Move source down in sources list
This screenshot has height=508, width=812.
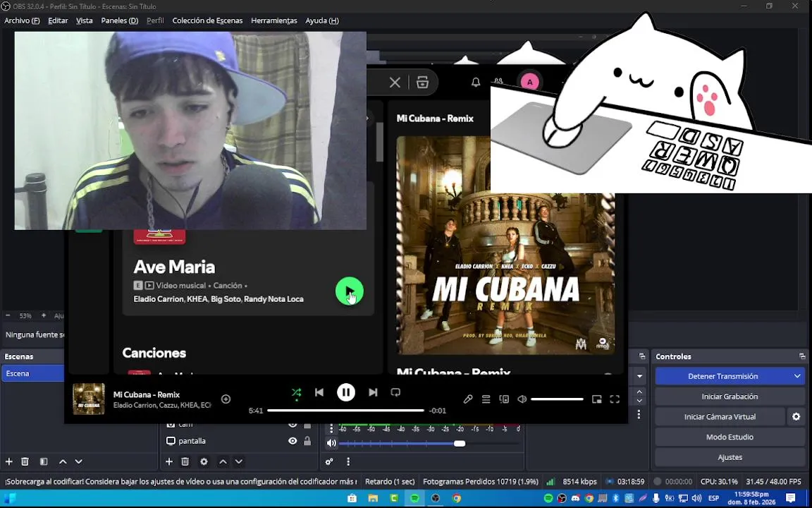click(239, 461)
